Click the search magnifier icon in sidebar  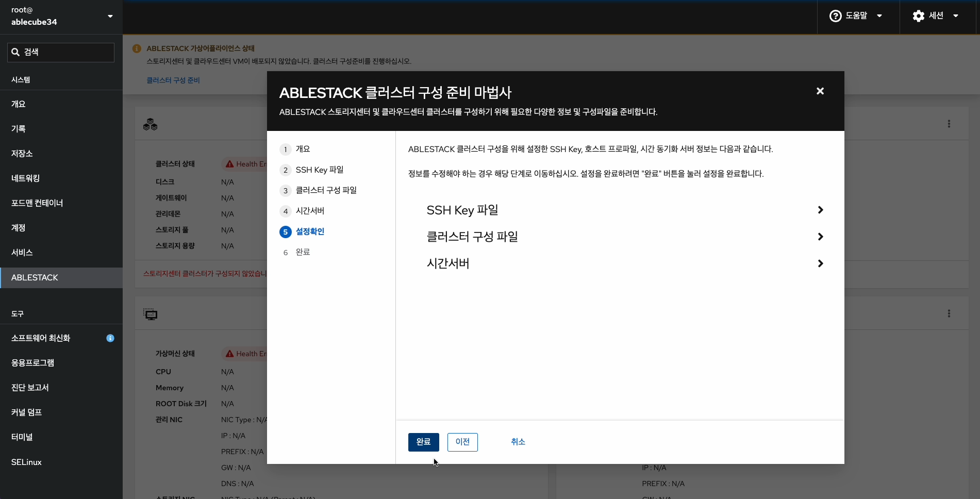[15, 52]
